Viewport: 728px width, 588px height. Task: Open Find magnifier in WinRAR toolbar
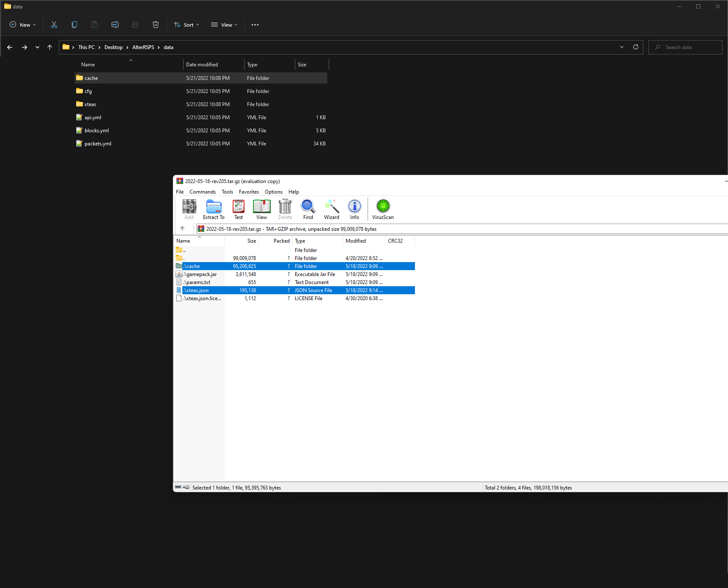click(308, 209)
